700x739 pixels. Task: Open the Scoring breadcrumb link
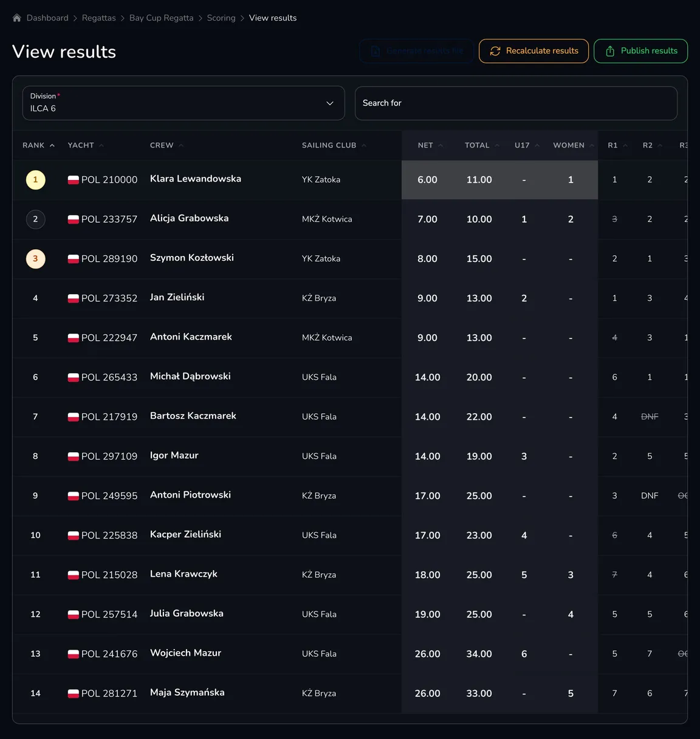[221, 18]
